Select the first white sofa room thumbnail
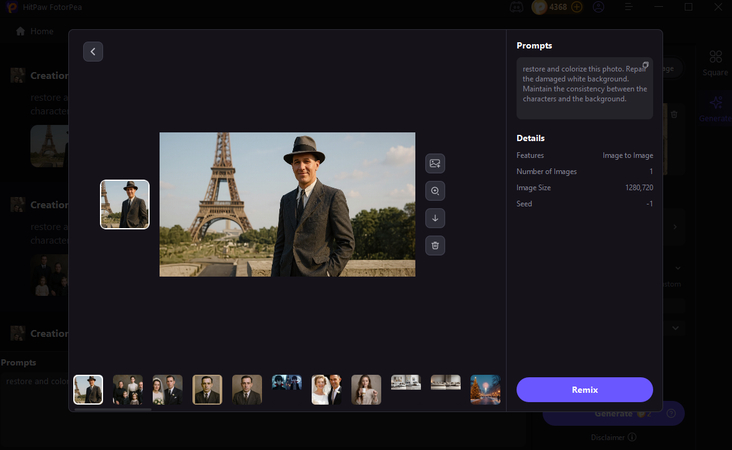Image resolution: width=732 pixels, height=450 pixels. tap(406, 382)
